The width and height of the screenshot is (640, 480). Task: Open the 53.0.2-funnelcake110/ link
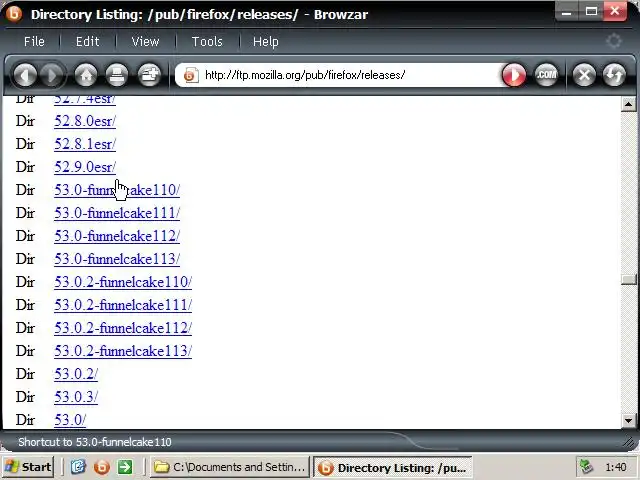pos(123,282)
